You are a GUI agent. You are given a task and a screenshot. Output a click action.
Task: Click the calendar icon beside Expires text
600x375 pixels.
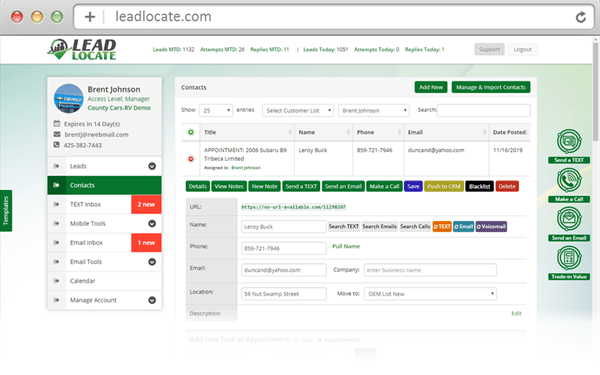(57, 124)
